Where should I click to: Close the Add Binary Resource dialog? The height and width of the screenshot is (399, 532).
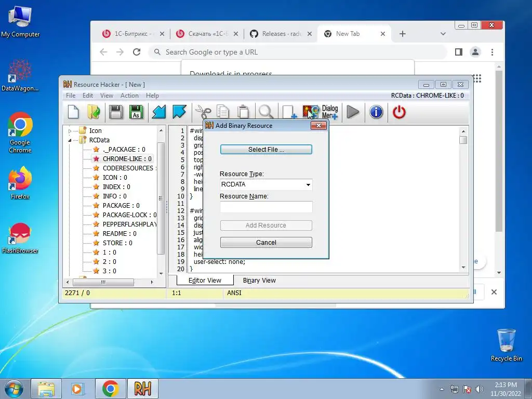click(318, 126)
